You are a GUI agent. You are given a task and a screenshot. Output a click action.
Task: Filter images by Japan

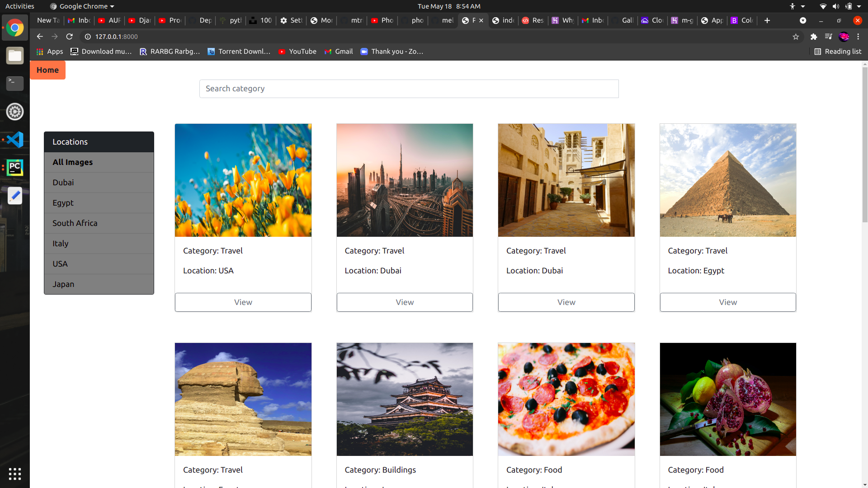99,284
